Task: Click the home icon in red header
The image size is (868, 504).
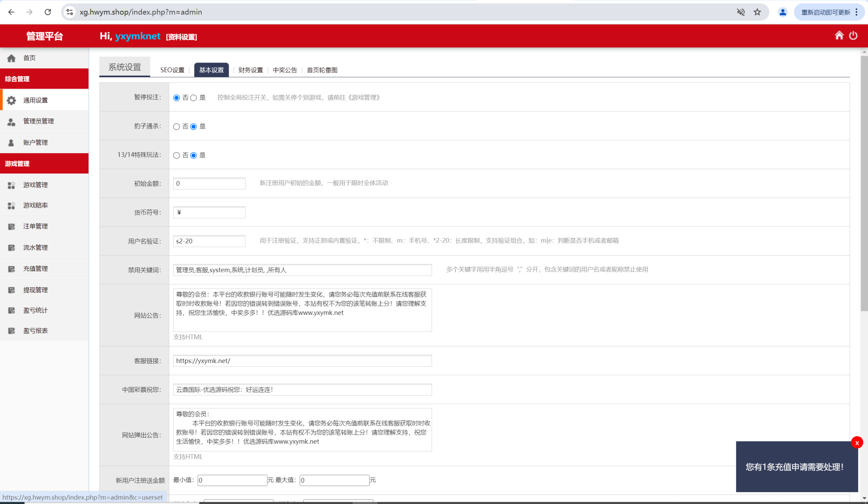Action: (839, 35)
